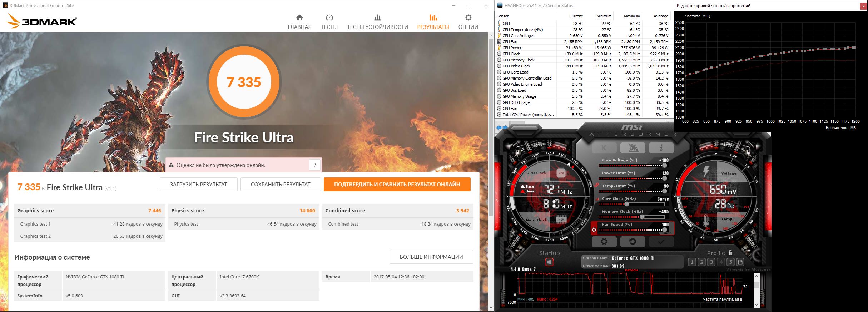Toggle the Auto fan speed mode
Viewport: 868px width, 312px height.
point(668,233)
